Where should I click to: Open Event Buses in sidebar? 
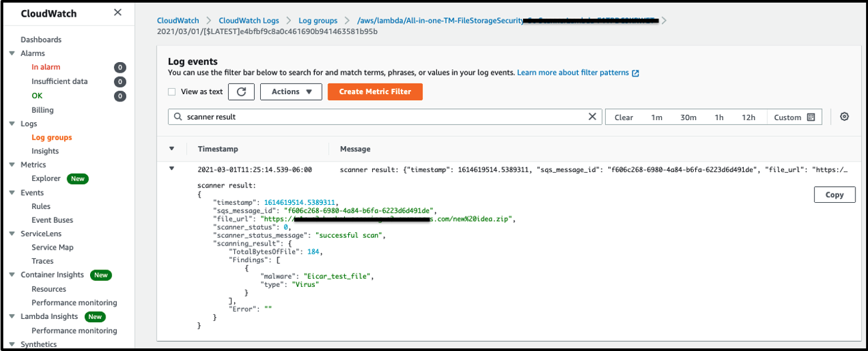click(x=52, y=220)
